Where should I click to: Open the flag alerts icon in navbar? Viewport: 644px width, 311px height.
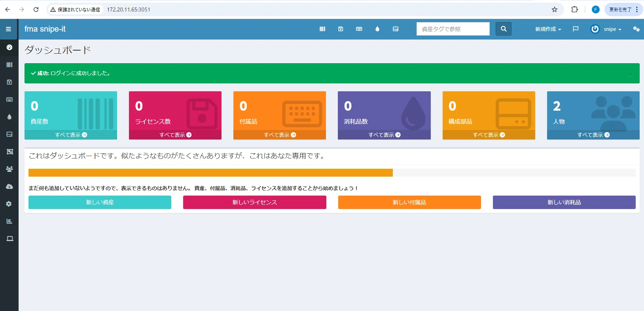[576, 29]
